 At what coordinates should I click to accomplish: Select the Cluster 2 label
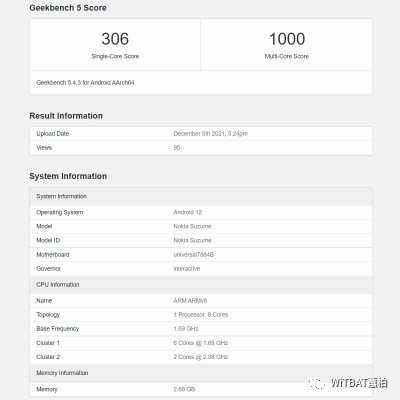tap(48, 357)
